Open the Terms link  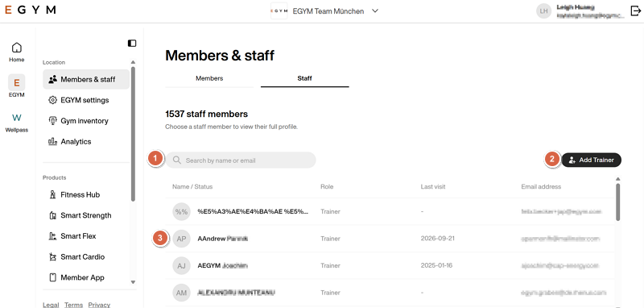[73, 305]
